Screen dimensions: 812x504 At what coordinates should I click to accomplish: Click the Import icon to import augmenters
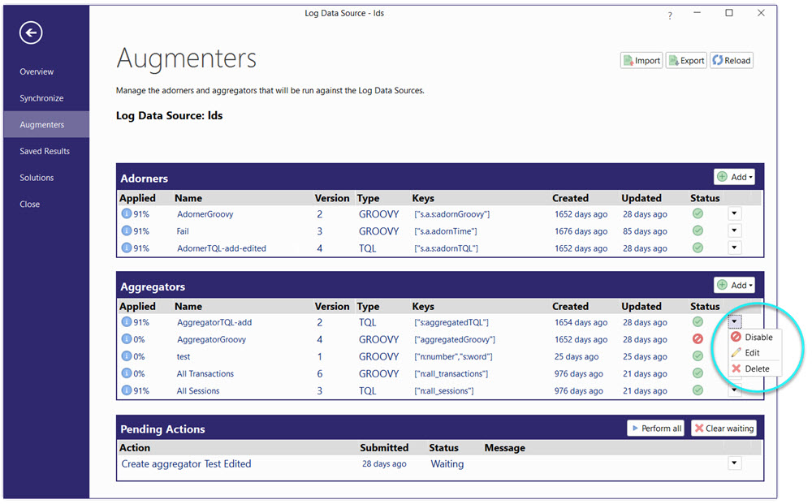pyautogui.click(x=628, y=60)
